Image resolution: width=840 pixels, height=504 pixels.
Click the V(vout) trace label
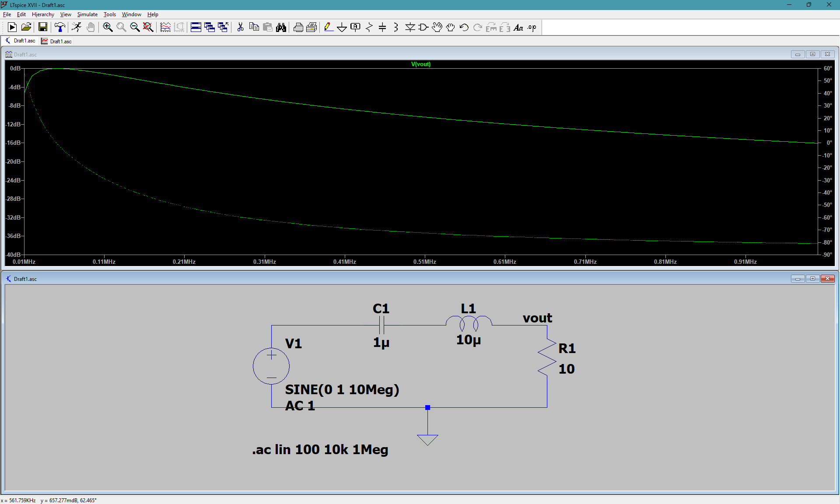(x=421, y=64)
